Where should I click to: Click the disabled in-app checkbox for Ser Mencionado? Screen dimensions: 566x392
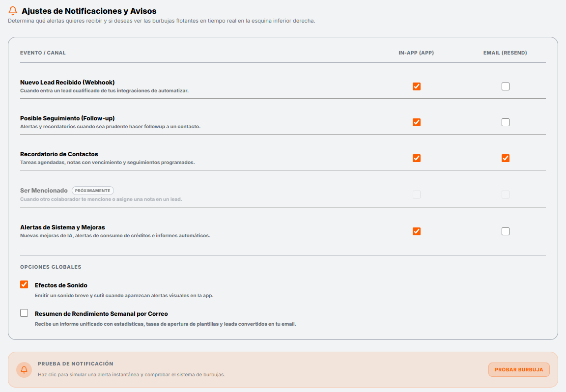point(417,195)
